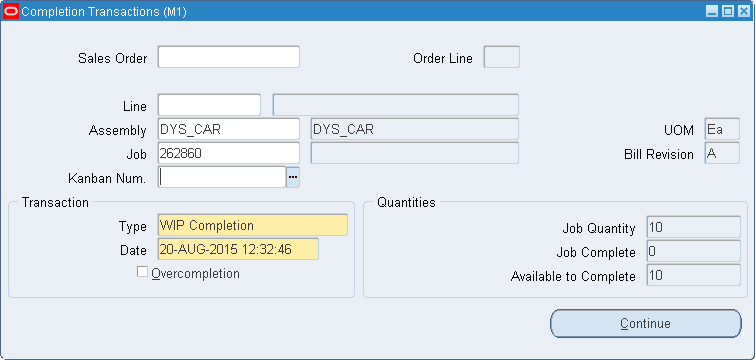The image size is (756, 360).
Task: Select the Transaction Type WIP Completion field
Action: click(x=253, y=225)
